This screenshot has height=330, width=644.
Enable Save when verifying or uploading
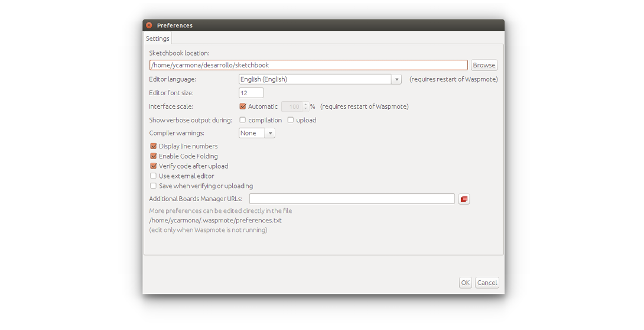154,186
